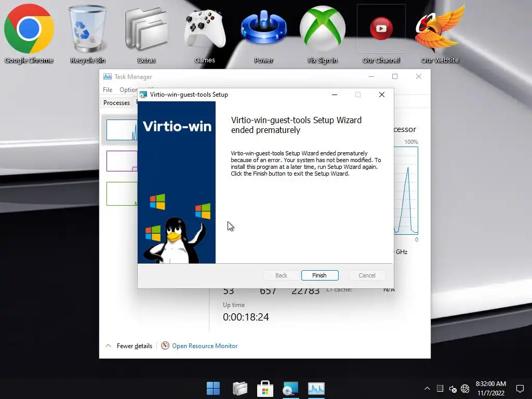532x399 pixels.
Task: Minimize the Task Manager window
Action: 371,76
